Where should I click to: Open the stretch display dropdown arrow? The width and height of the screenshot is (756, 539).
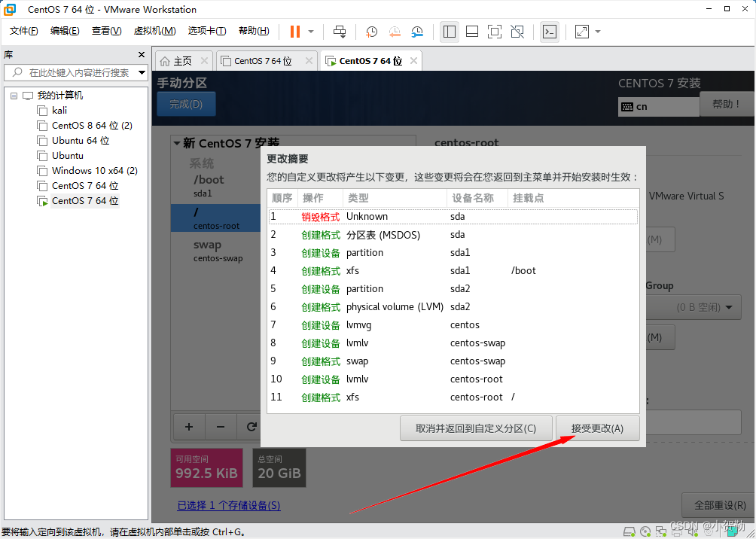[598, 32]
